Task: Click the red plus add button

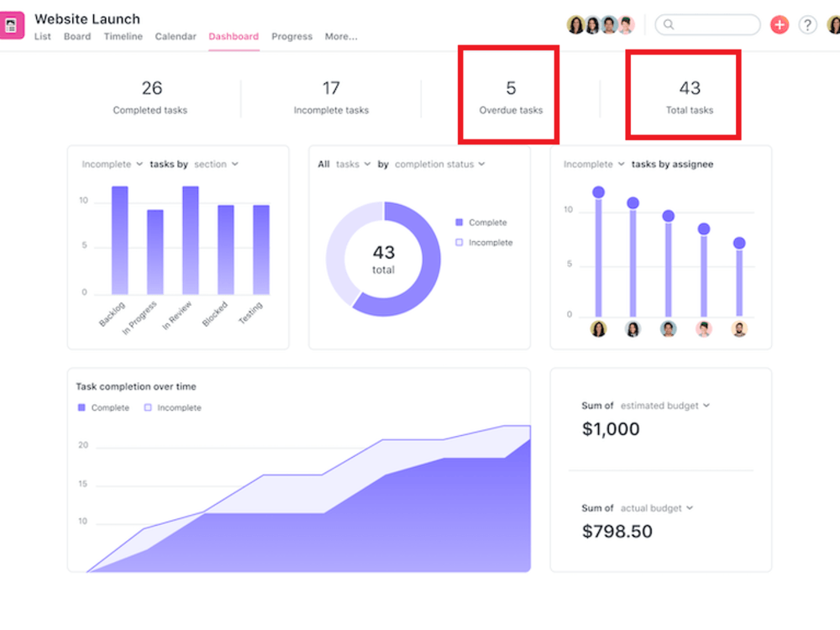Action: coord(779,24)
